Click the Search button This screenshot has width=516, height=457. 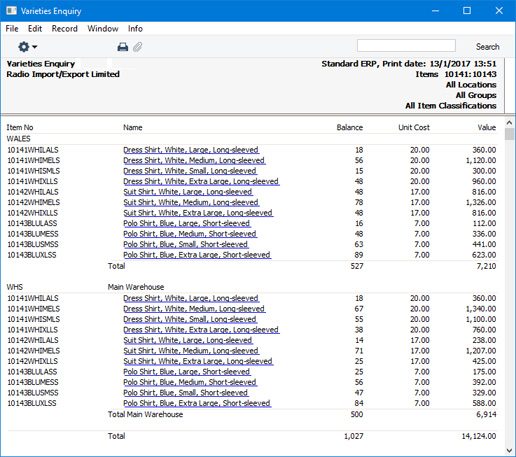pos(487,47)
